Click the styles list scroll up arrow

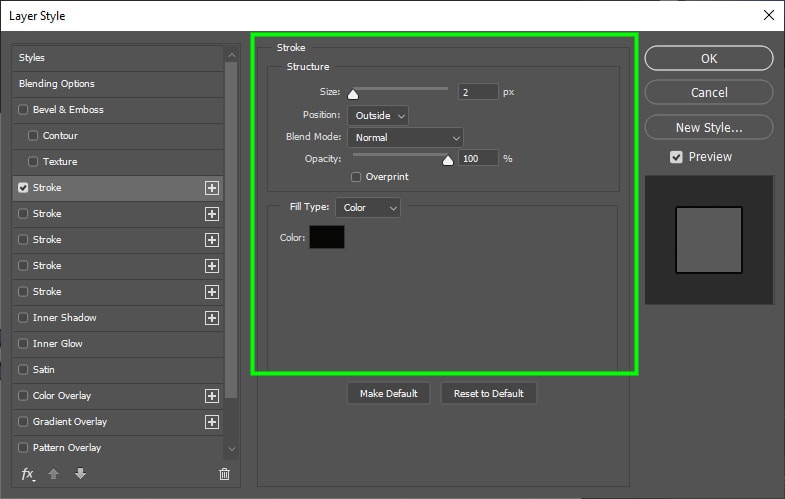pos(231,55)
